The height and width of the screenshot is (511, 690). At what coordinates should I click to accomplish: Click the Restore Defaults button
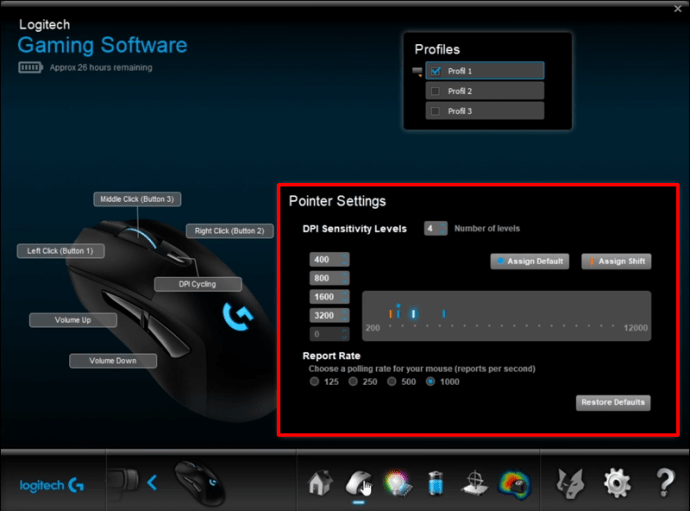pos(613,402)
